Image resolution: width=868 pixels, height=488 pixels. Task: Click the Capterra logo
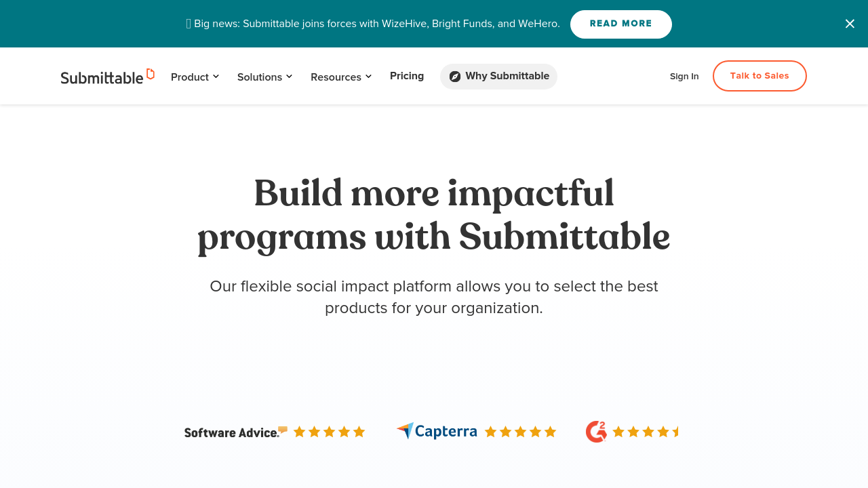coord(437,432)
